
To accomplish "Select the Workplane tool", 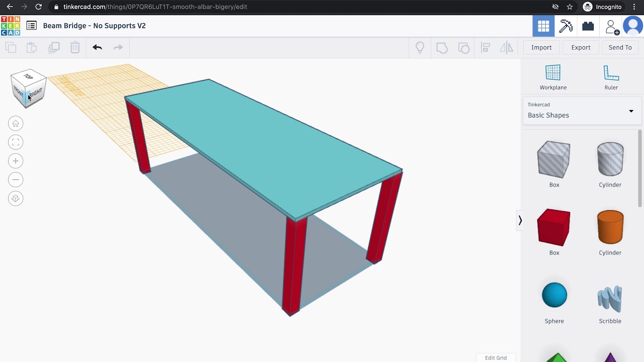I will 553,77.
